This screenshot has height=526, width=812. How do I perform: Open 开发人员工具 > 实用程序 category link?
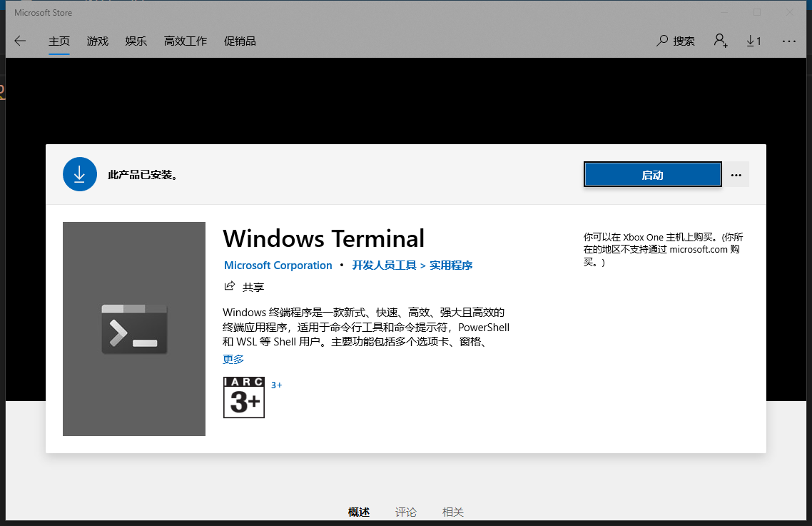click(x=412, y=265)
